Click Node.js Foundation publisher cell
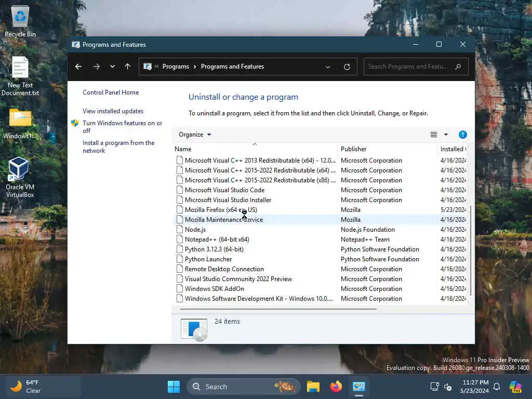 368,230
